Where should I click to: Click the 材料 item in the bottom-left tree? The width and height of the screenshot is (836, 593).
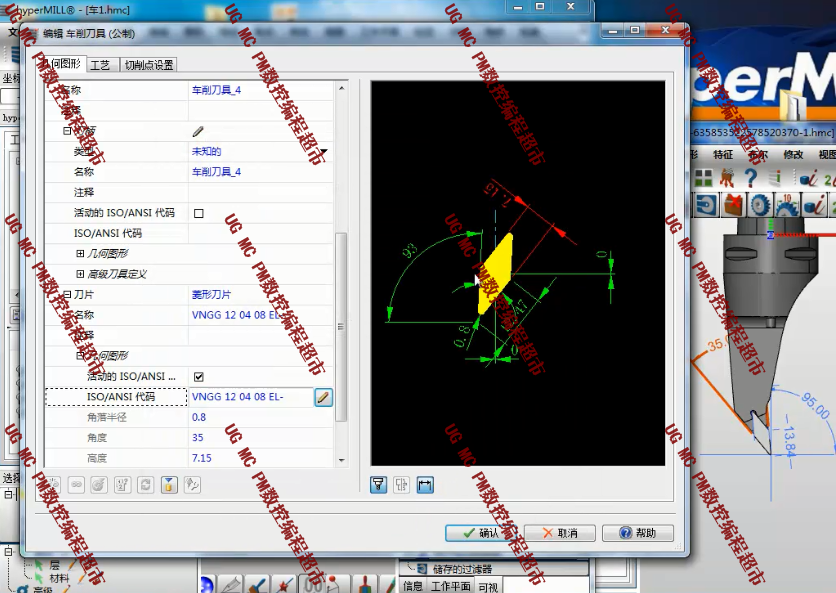59,578
